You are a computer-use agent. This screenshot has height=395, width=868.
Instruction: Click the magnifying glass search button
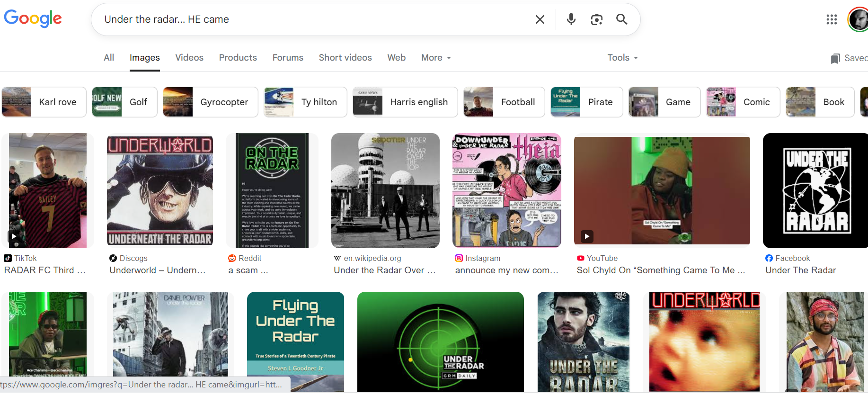(621, 19)
